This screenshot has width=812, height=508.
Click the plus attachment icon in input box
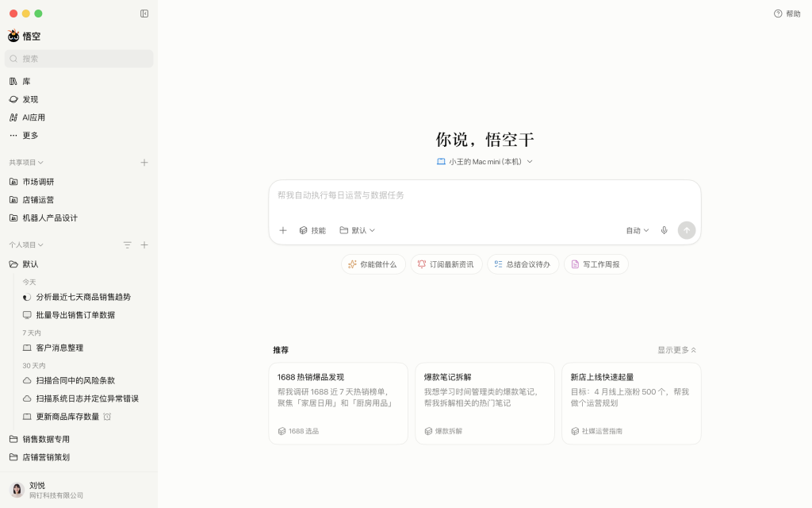click(x=283, y=230)
